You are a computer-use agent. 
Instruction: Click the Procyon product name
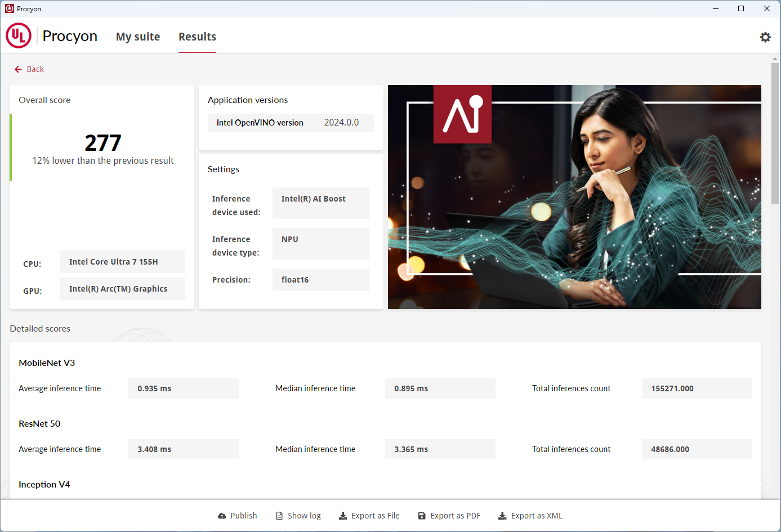(x=70, y=36)
